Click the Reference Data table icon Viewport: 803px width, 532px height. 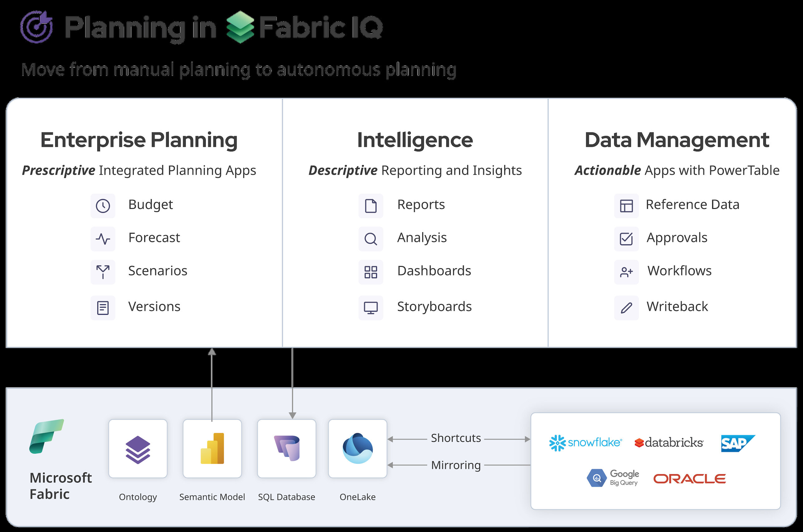(626, 206)
